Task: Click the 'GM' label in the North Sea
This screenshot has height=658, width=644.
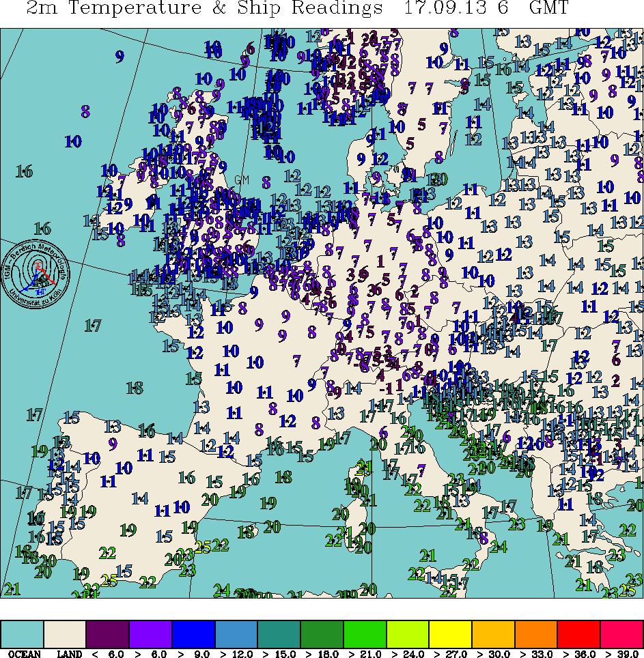Action: point(242,180)
